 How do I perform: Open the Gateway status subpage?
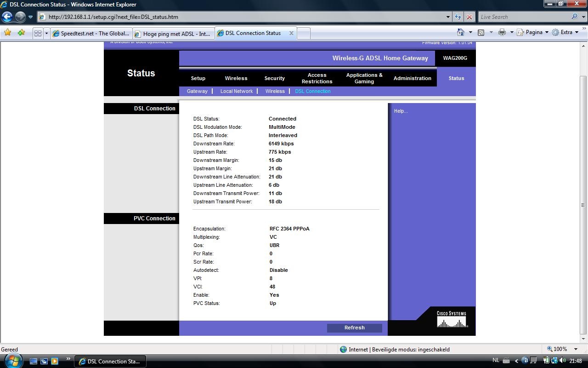[x=197, y=91]
